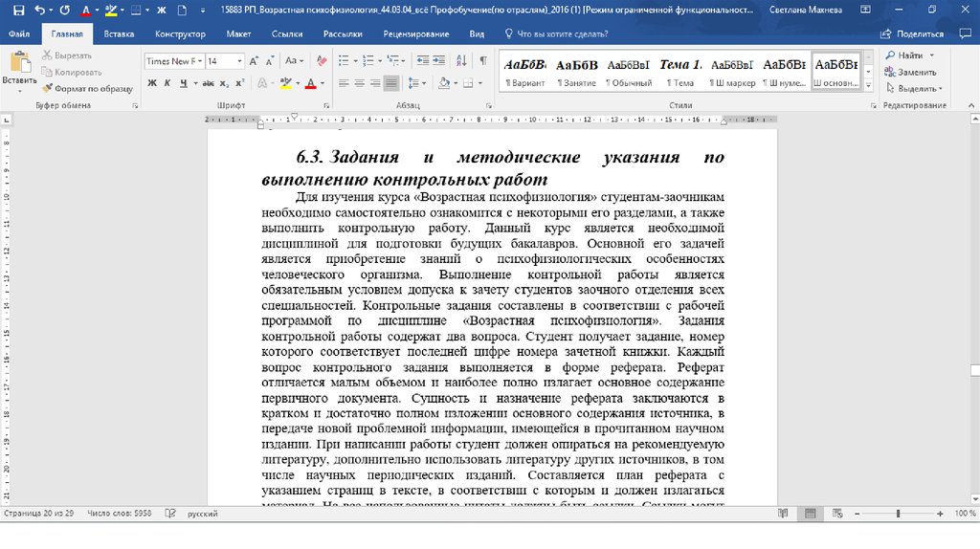Open the Вставка ribbon tab
This screenshot has width=980, height=549.
(x=119, y=33)
